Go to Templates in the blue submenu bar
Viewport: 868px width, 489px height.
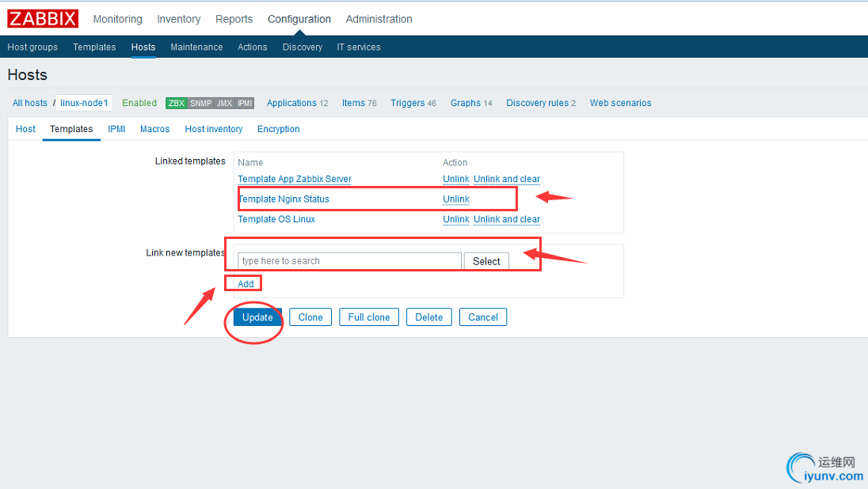[x=94, y=47]
